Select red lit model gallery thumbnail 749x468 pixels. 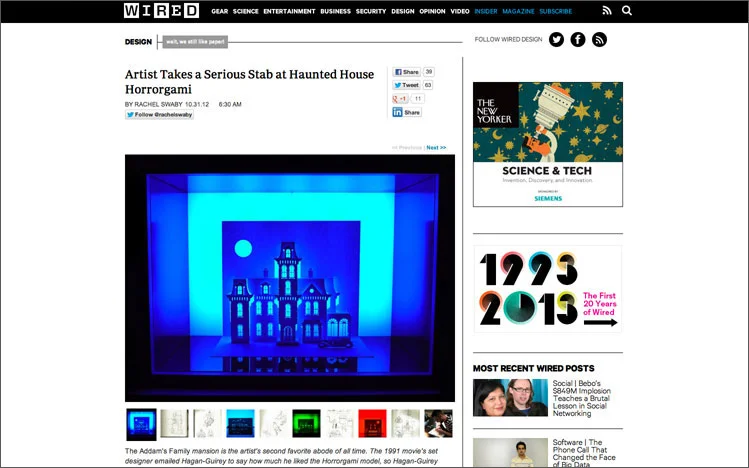(372, 424)
